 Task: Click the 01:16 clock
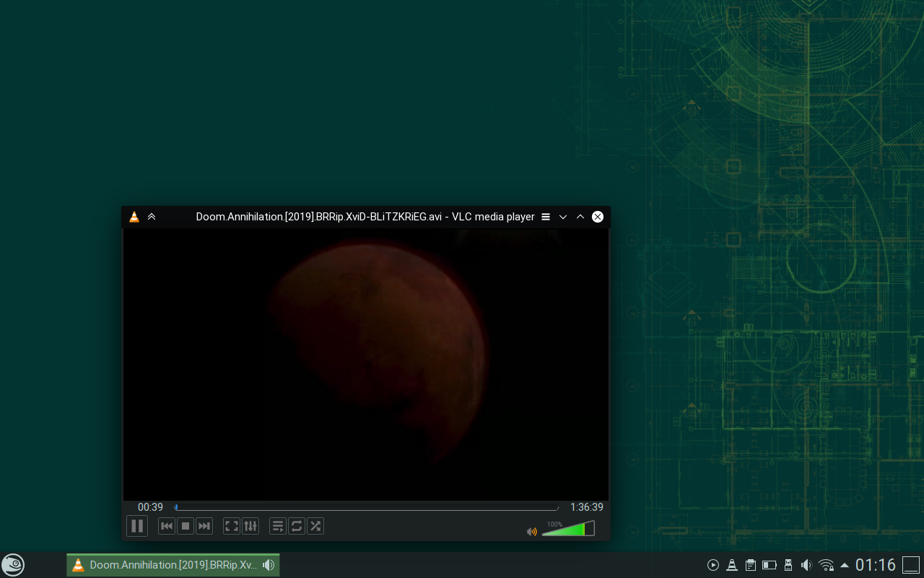876,565
